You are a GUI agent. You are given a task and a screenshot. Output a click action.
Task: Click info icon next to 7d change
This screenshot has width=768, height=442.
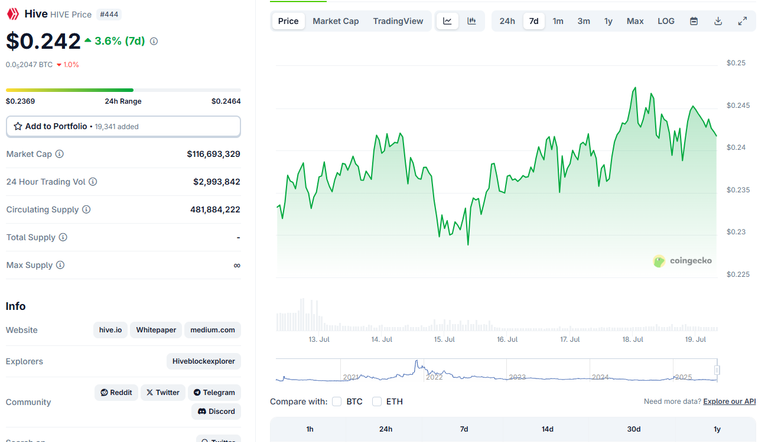(154, 41)
